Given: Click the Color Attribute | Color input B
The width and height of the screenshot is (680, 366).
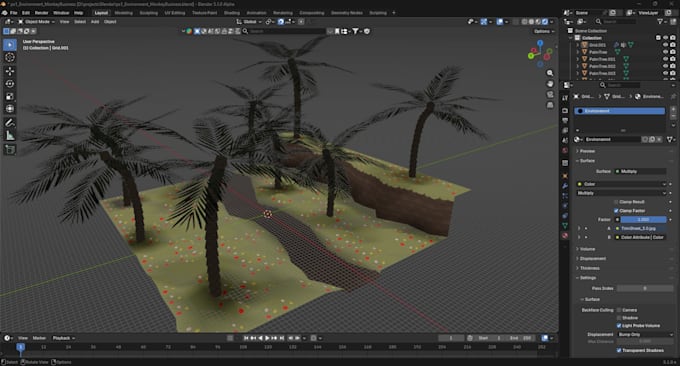Looking at the screenshot, I should pyautogui.click(x=641, y=238).
